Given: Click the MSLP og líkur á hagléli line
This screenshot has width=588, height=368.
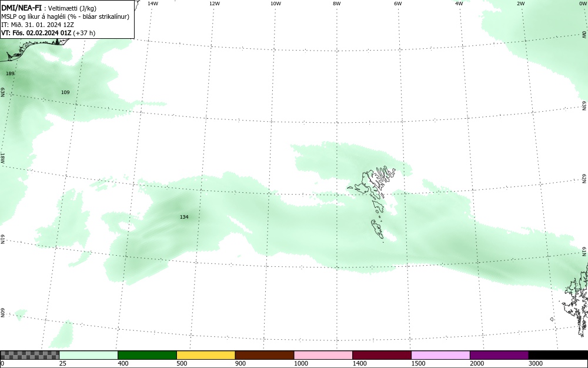Looking at the screenshot, I should (65, 16).
